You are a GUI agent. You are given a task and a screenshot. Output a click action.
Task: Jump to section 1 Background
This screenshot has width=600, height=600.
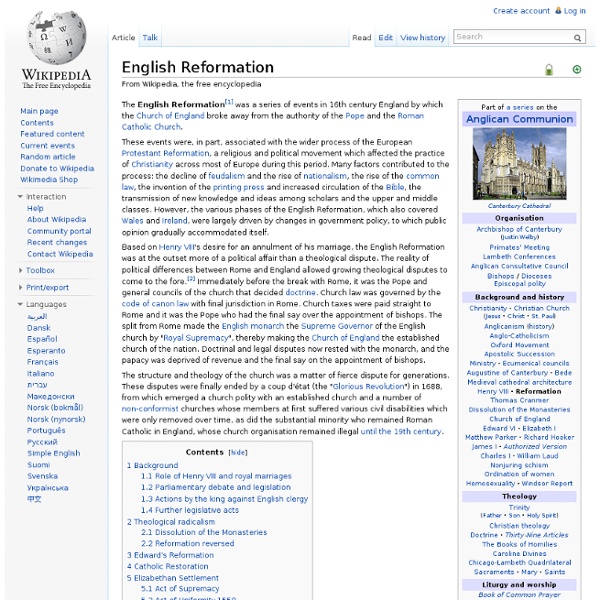(152, 465)
